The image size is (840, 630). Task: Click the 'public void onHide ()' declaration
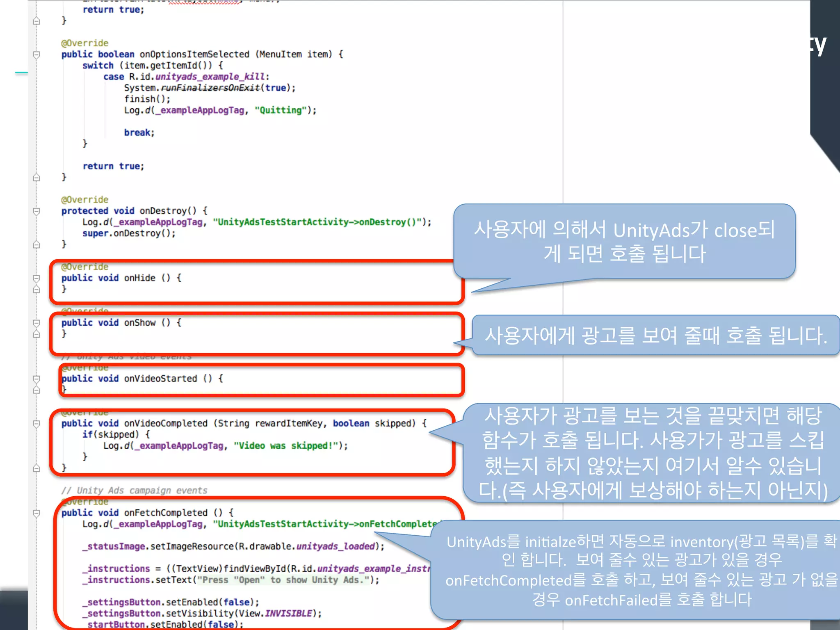pos(121,278)
